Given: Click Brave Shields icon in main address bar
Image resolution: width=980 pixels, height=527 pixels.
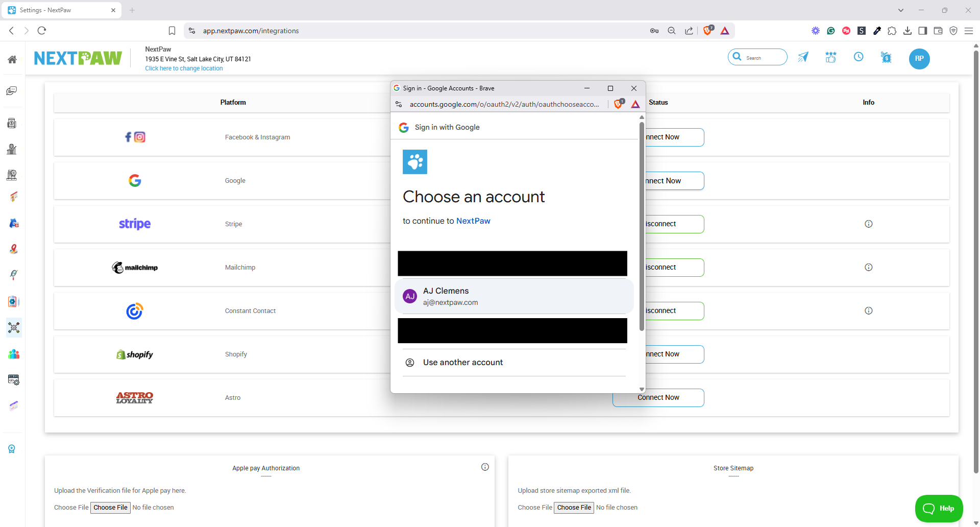Looking at the screenshot, I should pos(708,30).
